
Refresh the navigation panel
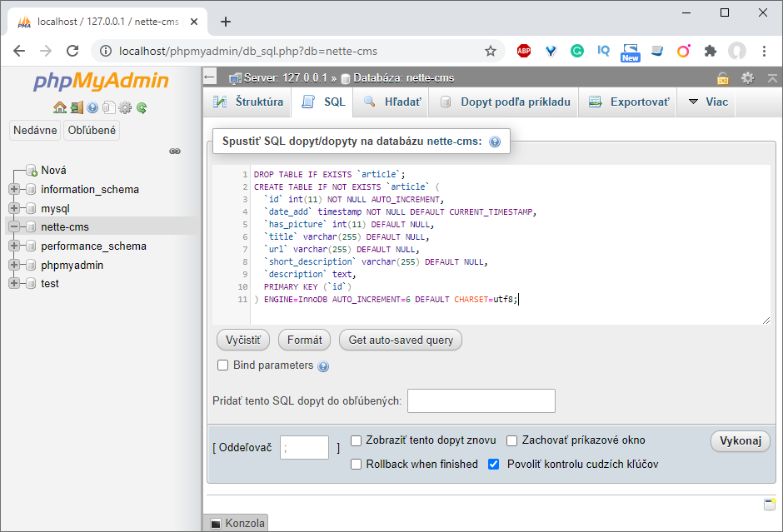(141, 107)
